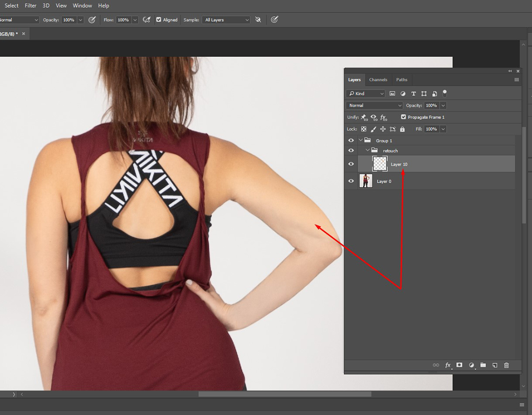Select the Layer 10 thumbnail
The height and width of the screenshot is (415, 532).
point(380,164)
